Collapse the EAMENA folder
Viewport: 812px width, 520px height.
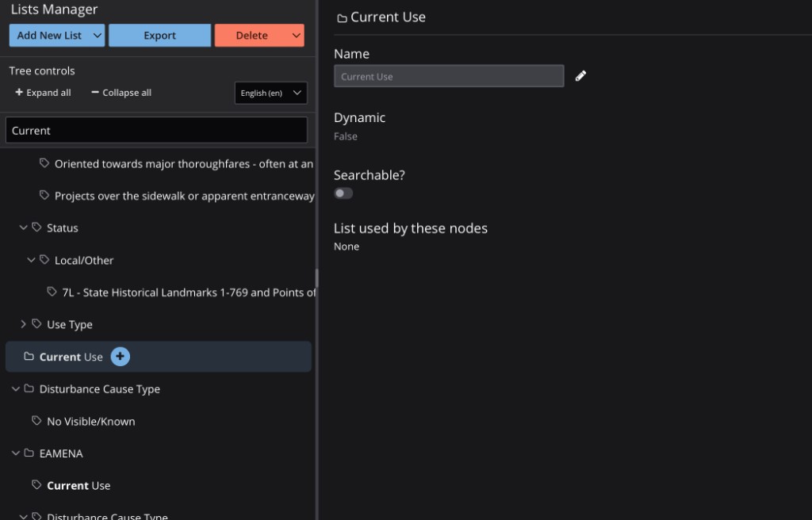coord(16,453)
